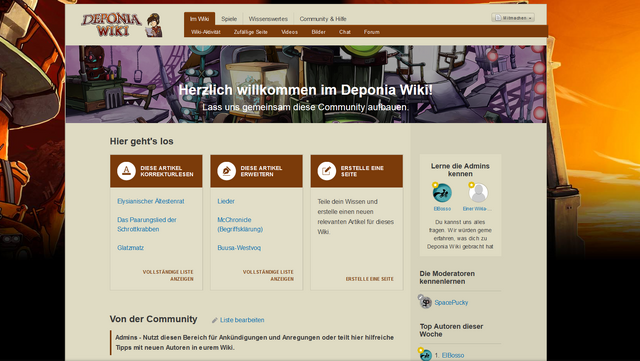The image size is (640, 361).
Task: Click the Liste bearbeiten link
Action: (x=242, y=320)
